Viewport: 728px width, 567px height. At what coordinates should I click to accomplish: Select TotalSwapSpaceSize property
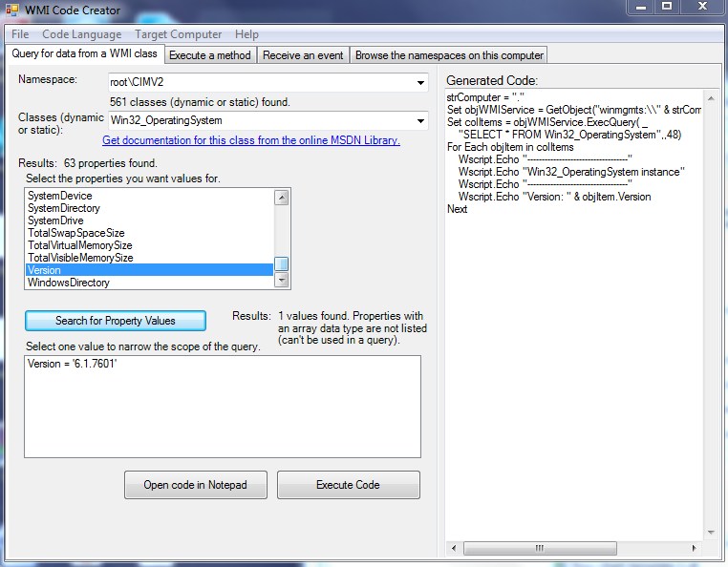pos(149,233)
